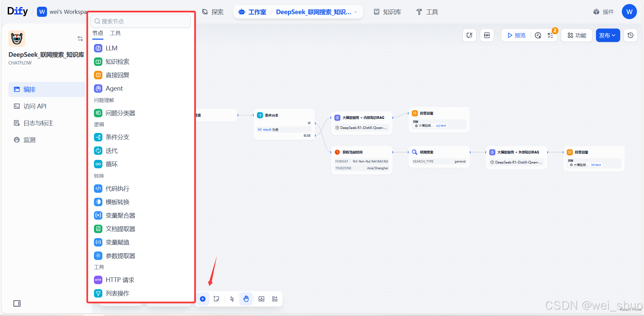Click the app robot icon thumbnail
The image size is (644, 316).
[x=17, y=39]
